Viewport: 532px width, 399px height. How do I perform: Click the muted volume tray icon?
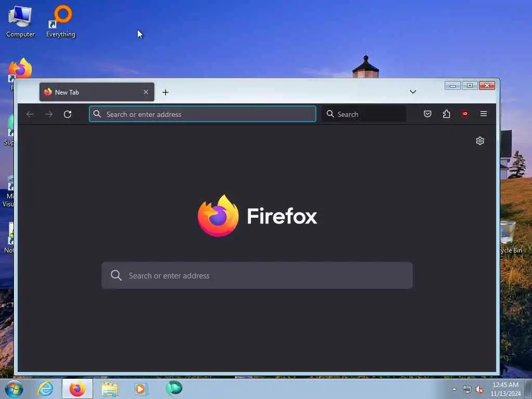(480, 390)
